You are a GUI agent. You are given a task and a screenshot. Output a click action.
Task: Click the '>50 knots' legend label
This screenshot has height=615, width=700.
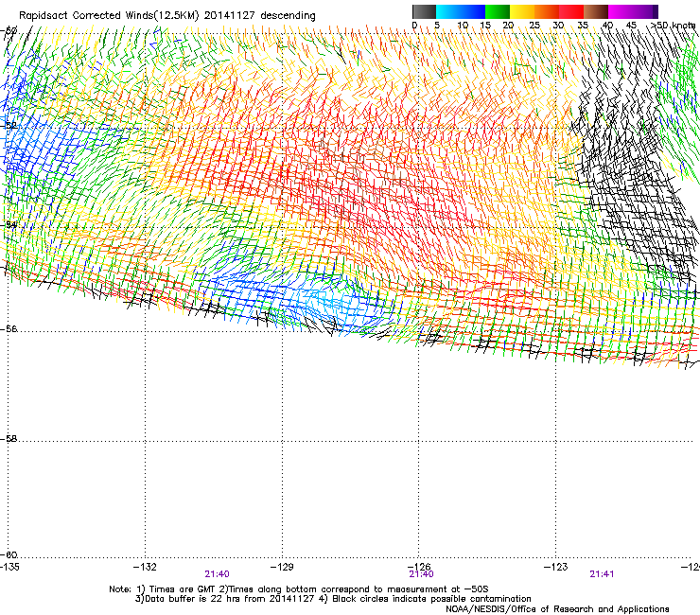click(673, 26)
